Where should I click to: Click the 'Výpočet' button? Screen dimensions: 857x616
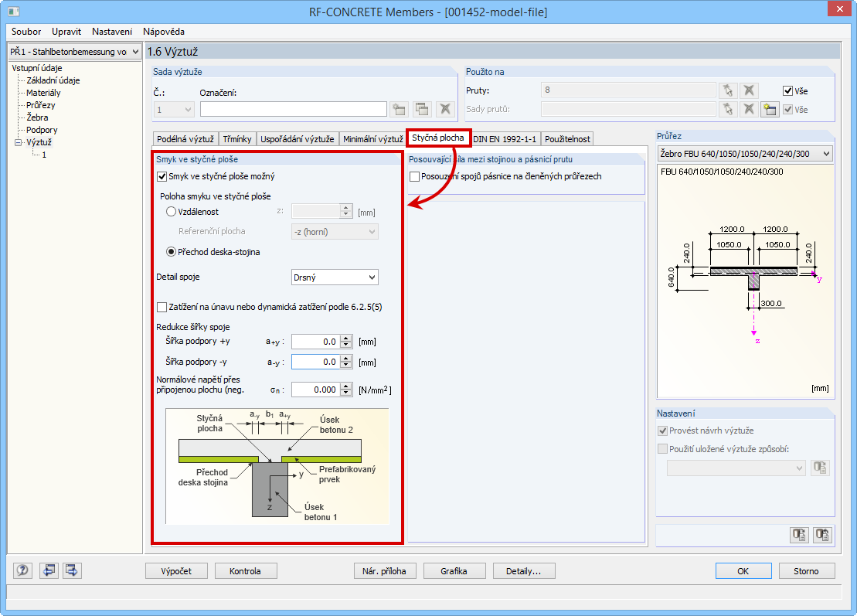[176, 571]
